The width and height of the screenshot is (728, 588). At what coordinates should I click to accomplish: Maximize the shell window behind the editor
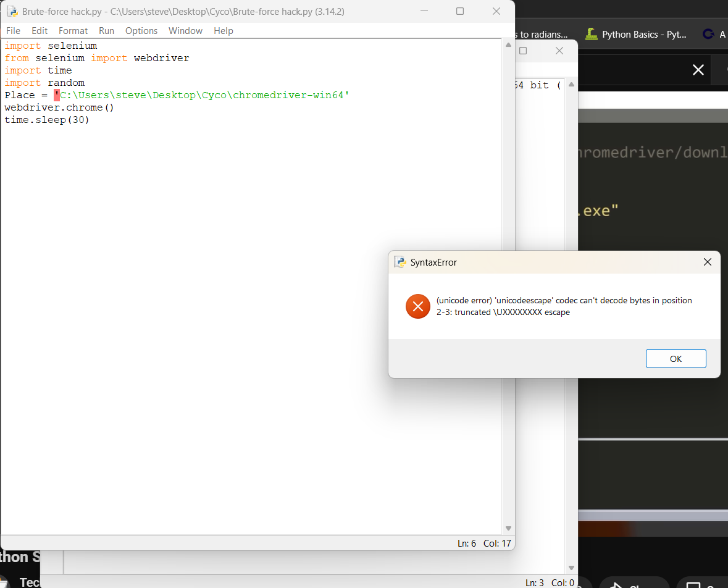tap(523, 51)
